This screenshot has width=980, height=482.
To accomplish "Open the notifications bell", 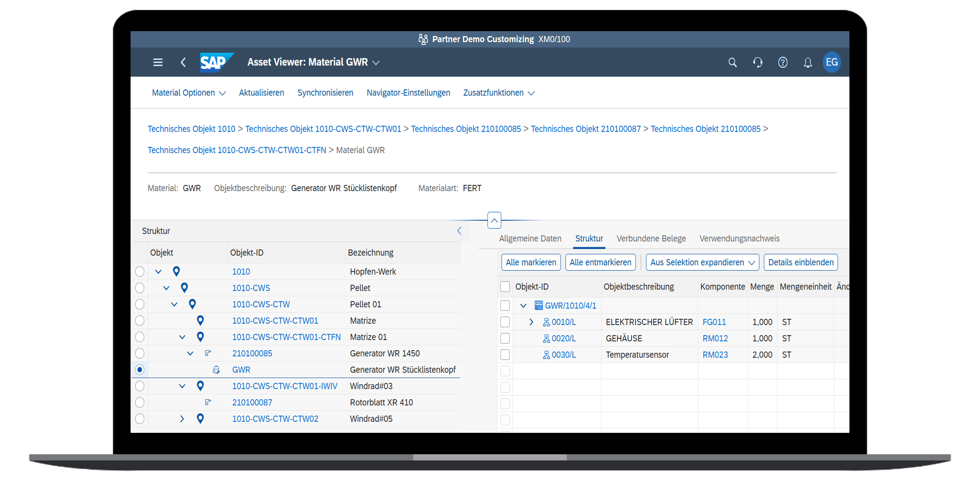I will (x=808, y=63).
